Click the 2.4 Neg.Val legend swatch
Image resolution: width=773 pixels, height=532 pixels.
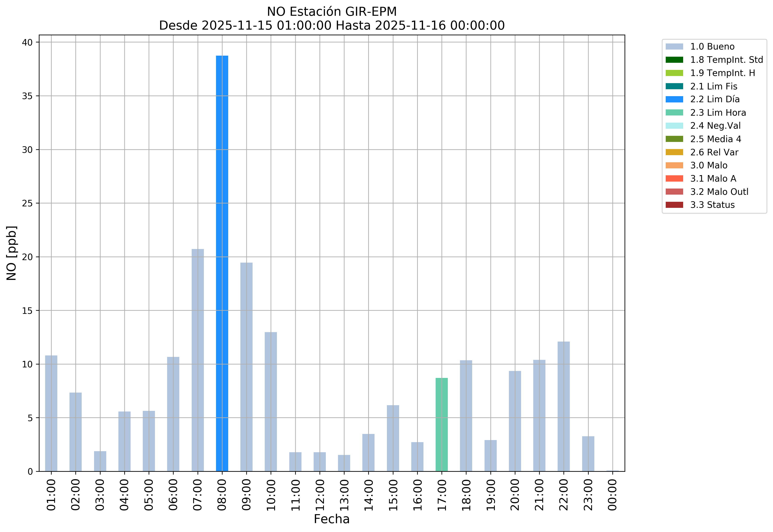tap(674, 126)
